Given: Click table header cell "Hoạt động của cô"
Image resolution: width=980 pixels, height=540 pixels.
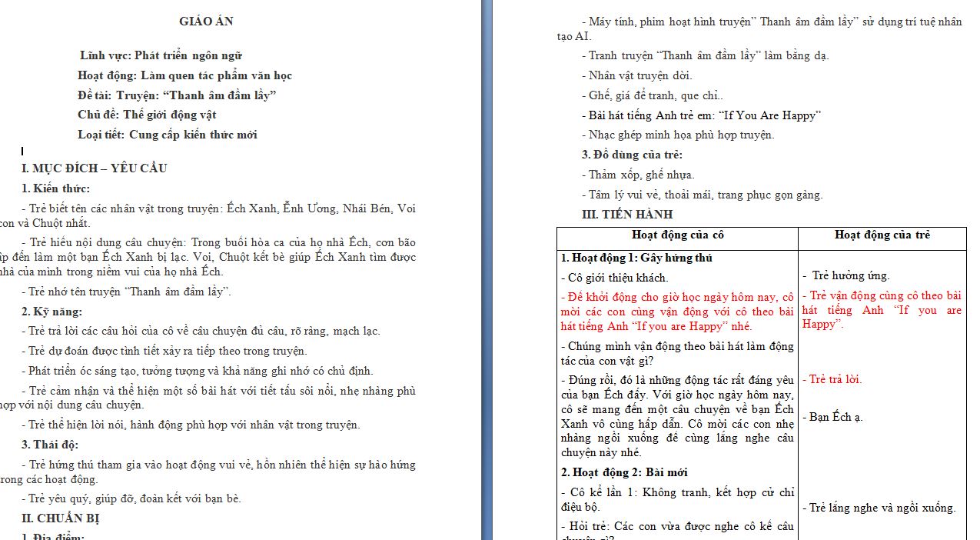Looking at the screenshot, I should coord(677,235).
